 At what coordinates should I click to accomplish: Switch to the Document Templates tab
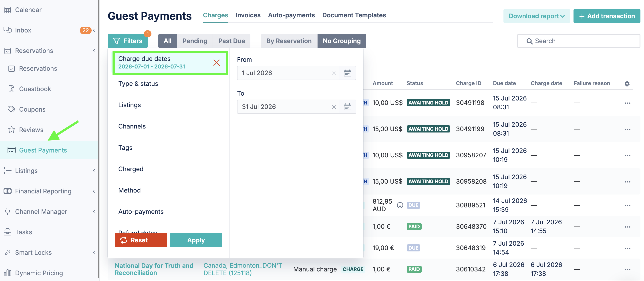(x=354, y=15)
